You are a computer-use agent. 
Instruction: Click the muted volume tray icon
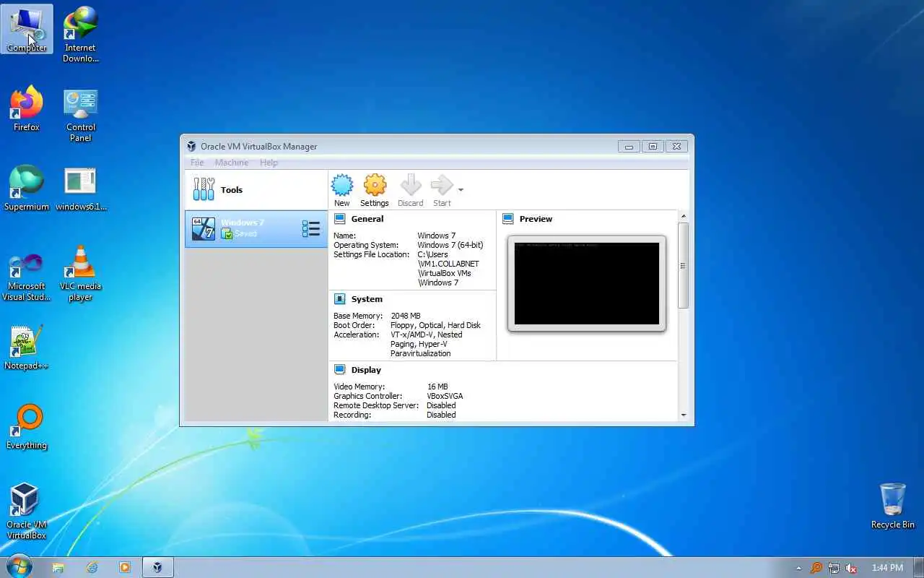pyautogui.click(x=851, y=568)
